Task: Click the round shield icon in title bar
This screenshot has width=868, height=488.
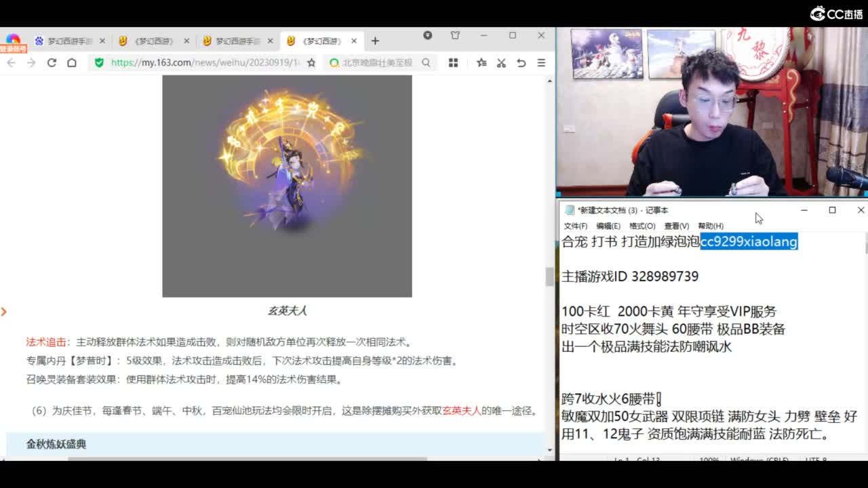Action: click(x=427, y=35)
